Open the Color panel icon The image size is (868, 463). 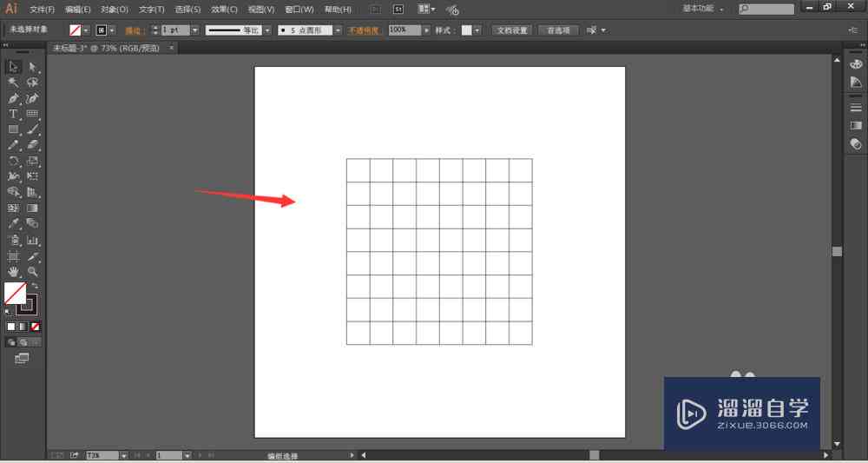click(x=856, y=64)
